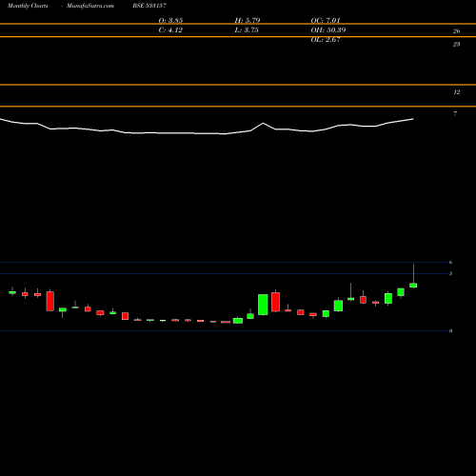This screenshot has width=476, height=476.
Task: Click the 'OL: 2.67' reading
Action: [326, 40]
